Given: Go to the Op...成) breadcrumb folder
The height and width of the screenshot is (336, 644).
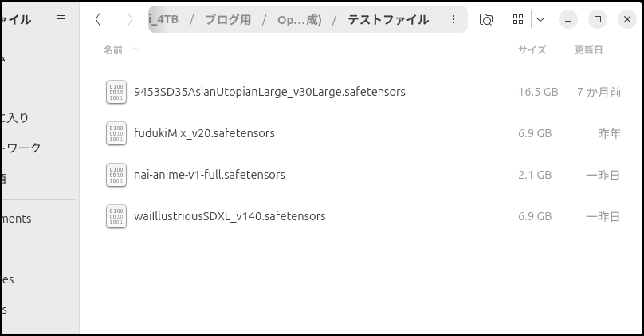Looking at the screenshot, I should pos(299,19).
